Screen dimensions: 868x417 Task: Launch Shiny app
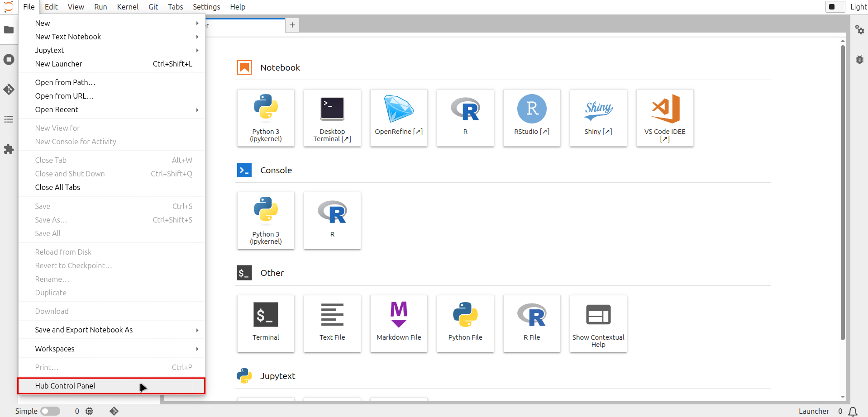pos(598,118)
